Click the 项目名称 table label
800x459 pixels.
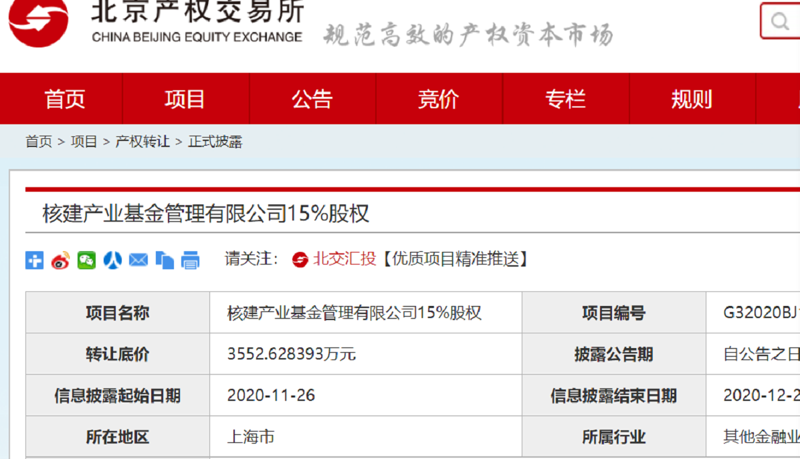117,313
